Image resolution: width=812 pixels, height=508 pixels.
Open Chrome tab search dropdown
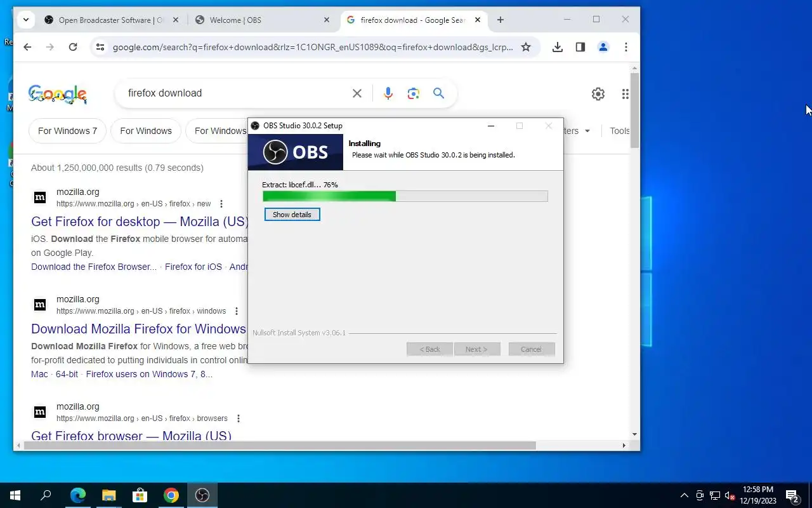[x=26, y=20]
